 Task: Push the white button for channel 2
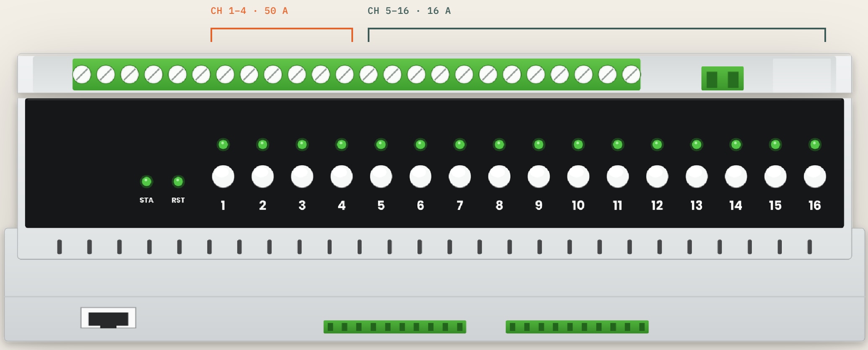[x=262, y=176]
